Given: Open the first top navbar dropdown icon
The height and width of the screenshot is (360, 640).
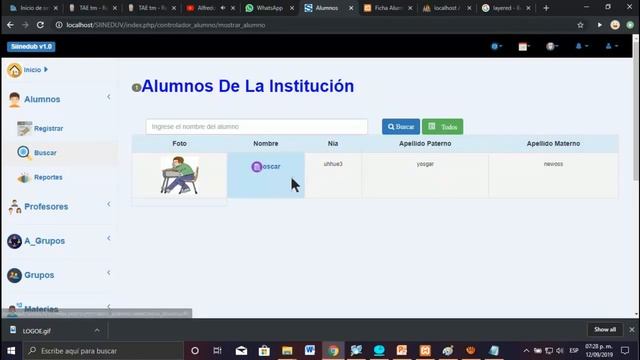Looking at the screenshot, I should tap(496, 47).
